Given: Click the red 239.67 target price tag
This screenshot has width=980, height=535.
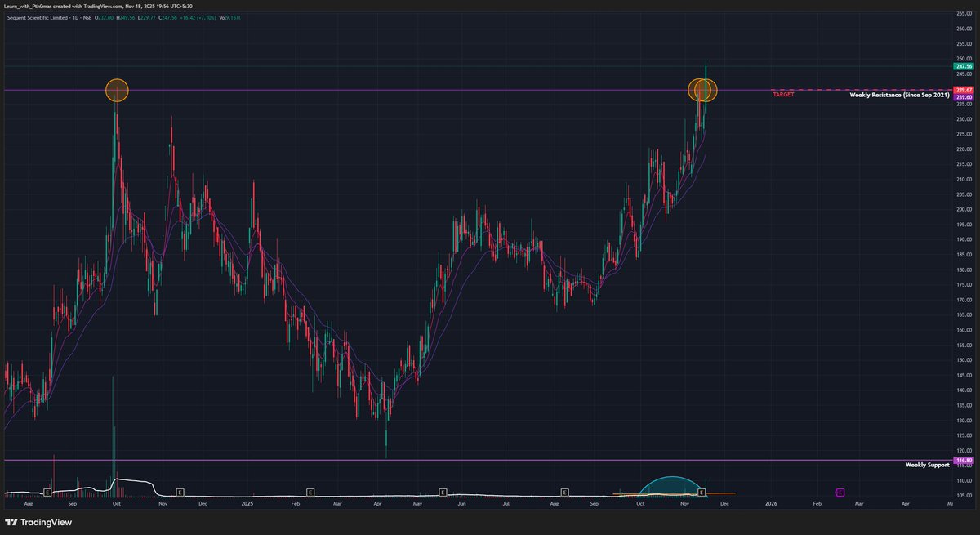Looking at the screenshot, I should (x=964, y=89).
